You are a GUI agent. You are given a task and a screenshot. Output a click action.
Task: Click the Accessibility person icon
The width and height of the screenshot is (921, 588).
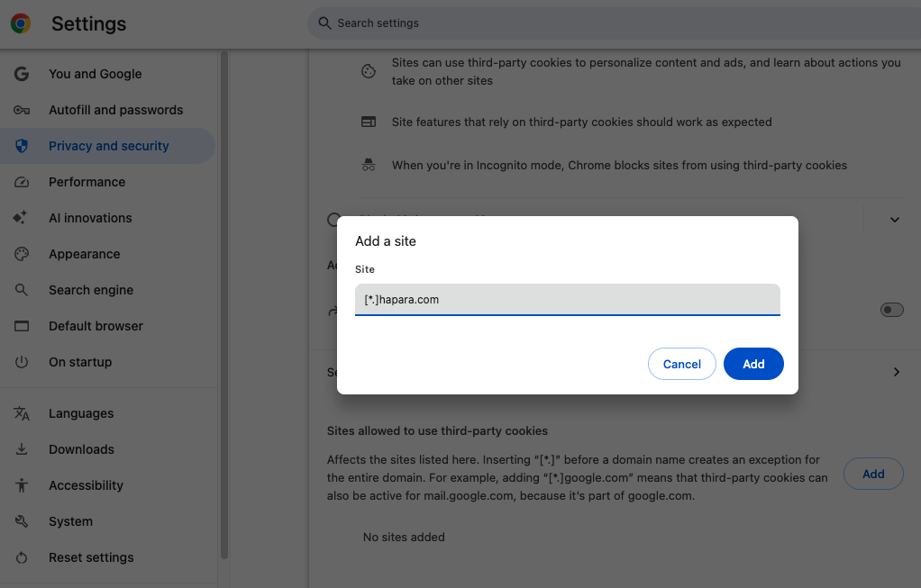click(22, 485)
